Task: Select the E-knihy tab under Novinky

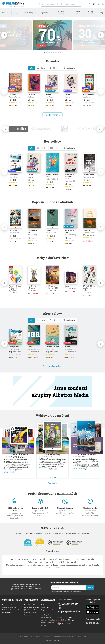Action: point(54,68)
